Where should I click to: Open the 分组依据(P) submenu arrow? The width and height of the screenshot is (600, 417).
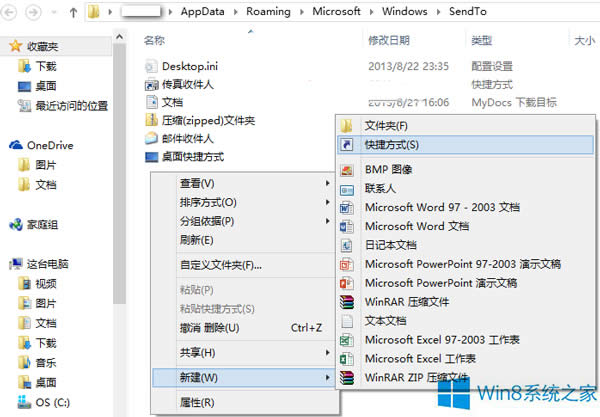pyautogui.click(x=327, y=221)
